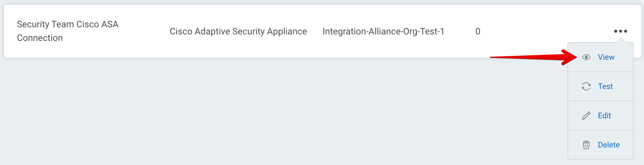Screen dimensions: 644x165
Task: Select the View text in the menu
Action: tap(606, 57)
